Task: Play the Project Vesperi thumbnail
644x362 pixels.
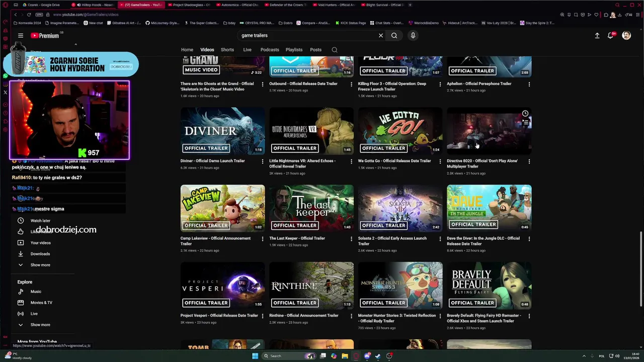Action: point(223,286)
